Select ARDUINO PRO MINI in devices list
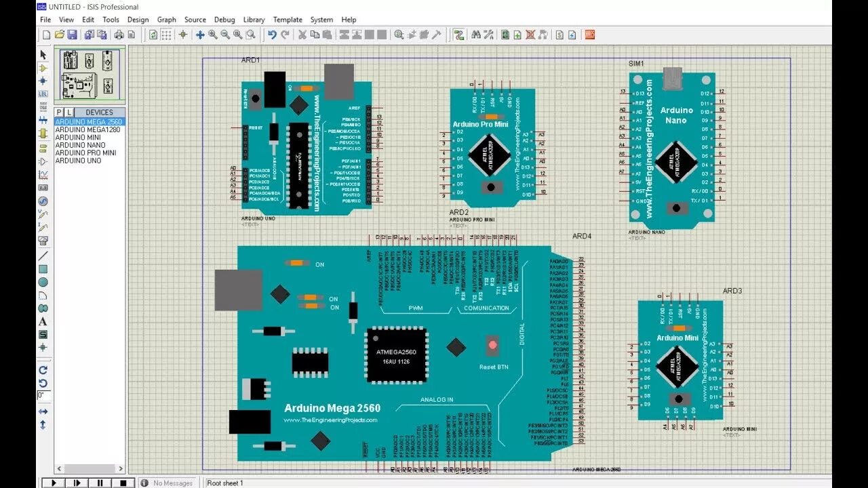 pyautogui.click(x=90, y=152)
